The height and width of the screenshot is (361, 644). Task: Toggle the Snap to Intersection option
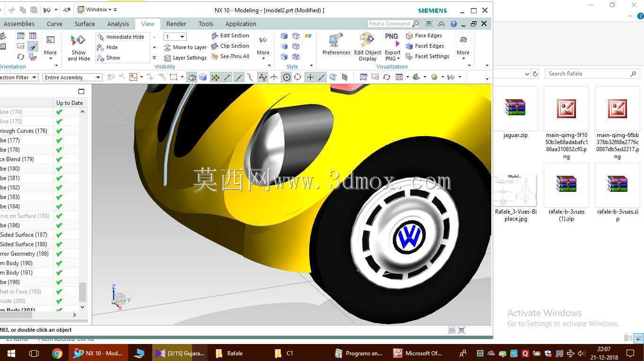pos(274,77)
